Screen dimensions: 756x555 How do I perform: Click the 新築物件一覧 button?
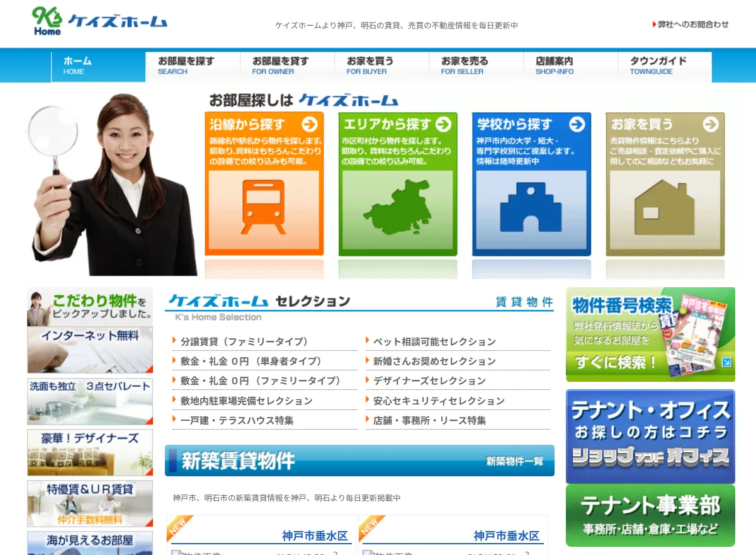pyautogui.click(x=514, y=461)
